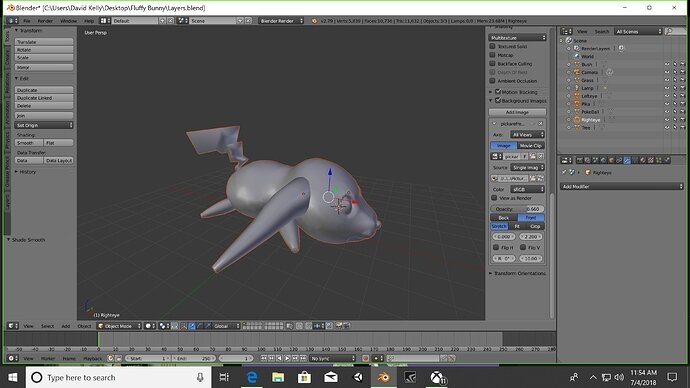Click the Duplicate Linked button
The height and width of the screenshot is (388, 690).
pos(44,98)
